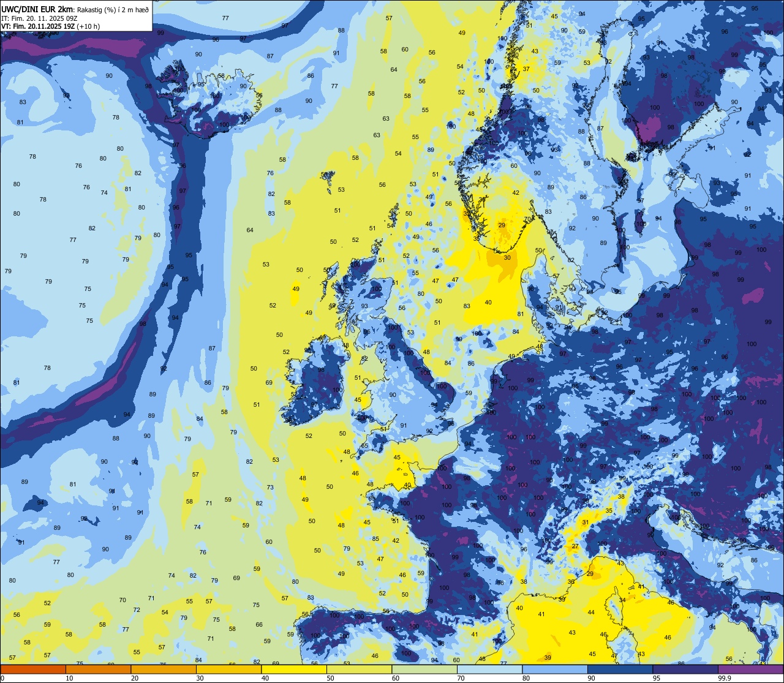Click the orange 10–20 legend swatch
Image resolution: width=784 pixels, height=683 pixels.
[x=98, y=669]
